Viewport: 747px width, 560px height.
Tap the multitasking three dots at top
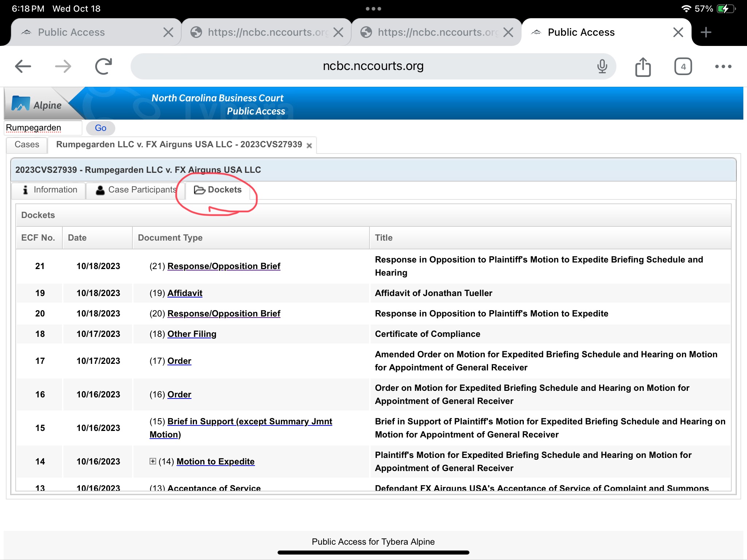373,8
